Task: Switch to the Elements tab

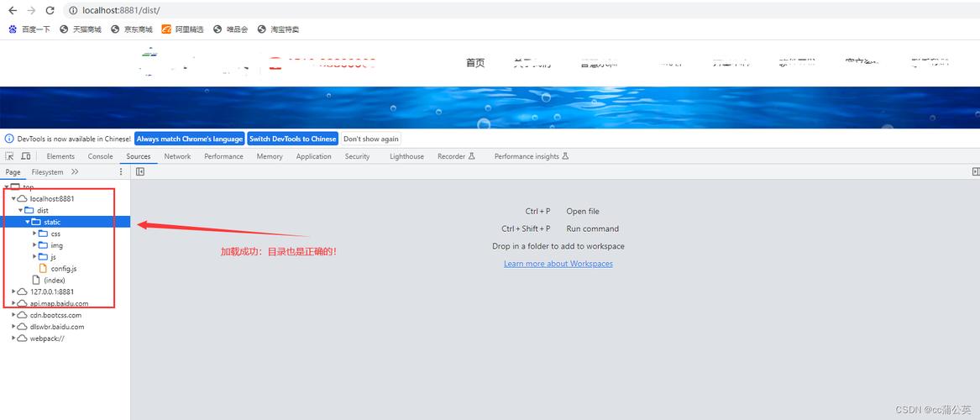Action: (60, 156)
